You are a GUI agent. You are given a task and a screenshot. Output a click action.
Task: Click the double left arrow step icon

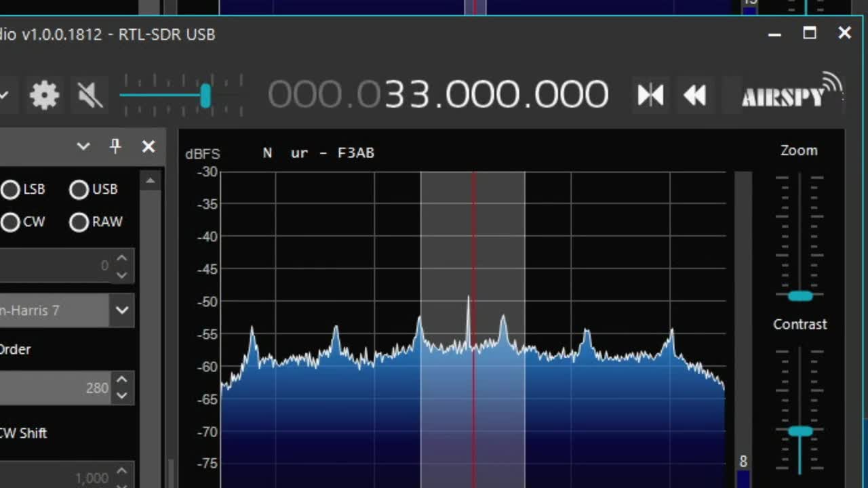tap(694, 96)
